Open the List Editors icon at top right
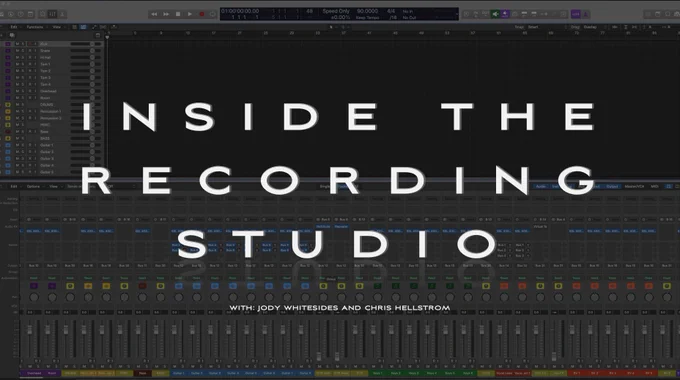The image size is (680, 380). 648,14
